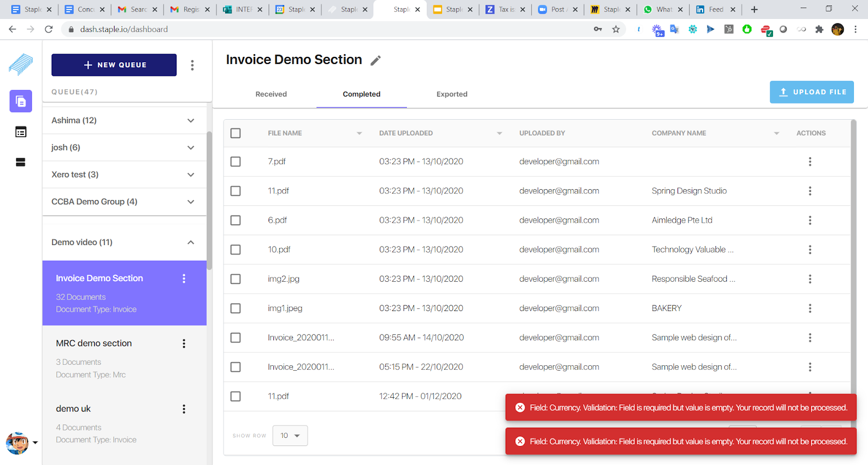Edit the Invoice Demo Section title with pencil
The image size is (868, 465).
[x=375, y=61]
